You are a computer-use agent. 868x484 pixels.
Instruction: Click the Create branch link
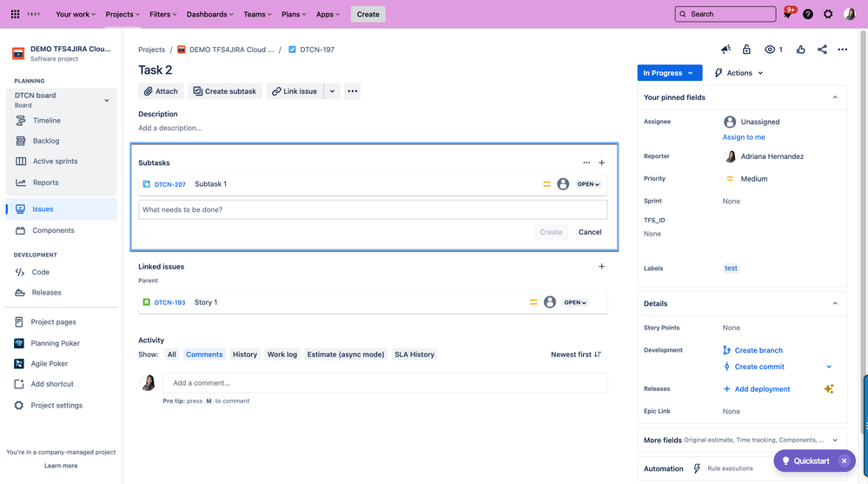[x=759, y=350]
